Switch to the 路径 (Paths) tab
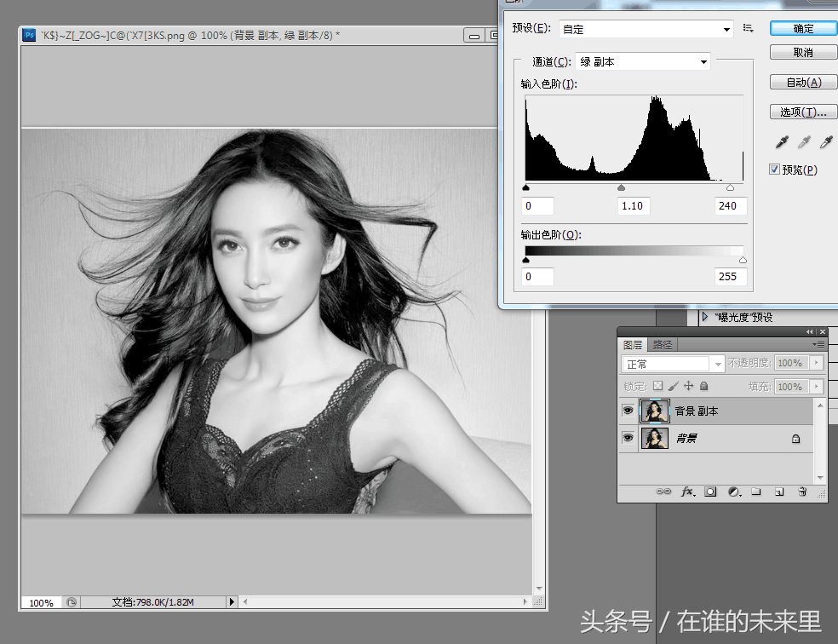Viewport: 838px width, 644px height. point(662,345)
